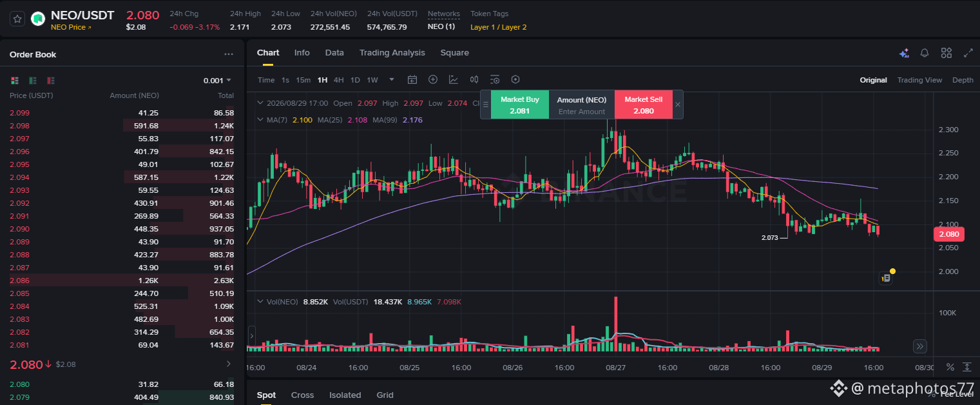Toggle percentage scale on price axis

pos(950,367)
